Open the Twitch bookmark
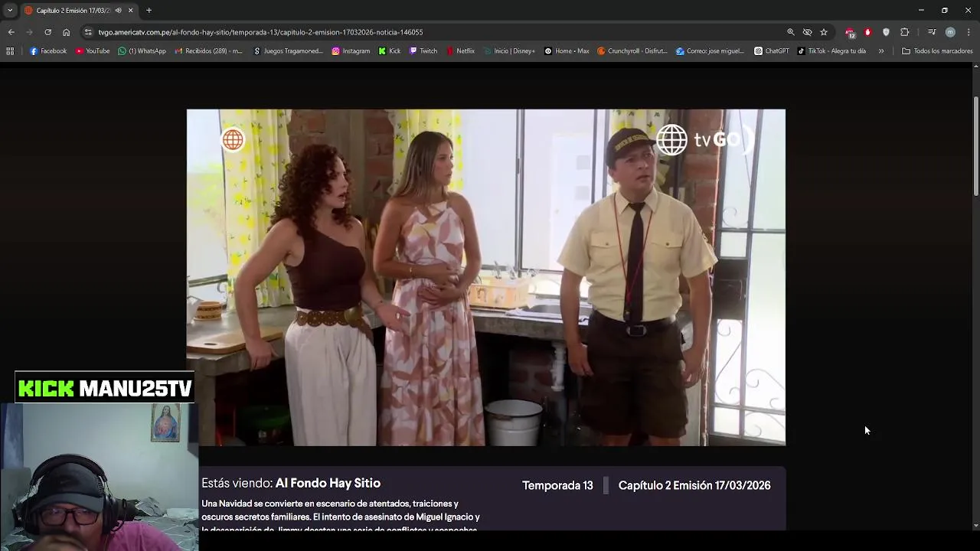The image size is (980, 551). coord(423,51)
